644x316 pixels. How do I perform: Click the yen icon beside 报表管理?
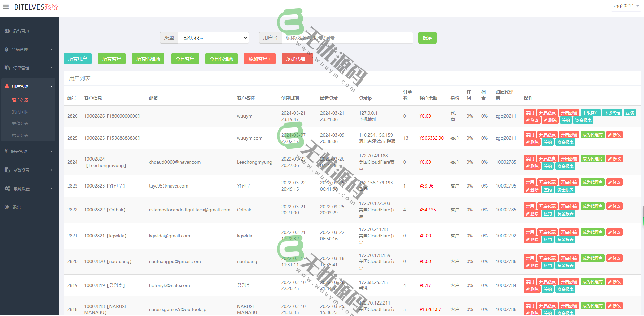pos(6,151)
